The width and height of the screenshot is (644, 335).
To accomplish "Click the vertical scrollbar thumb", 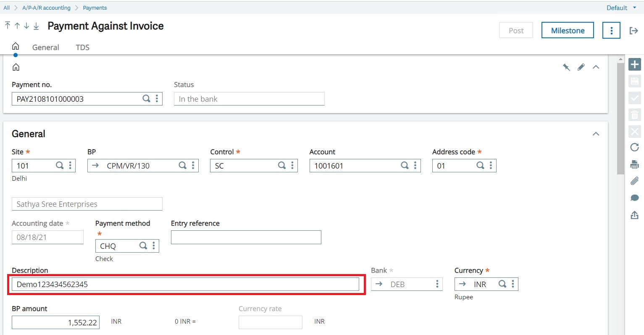I will 620,119.
